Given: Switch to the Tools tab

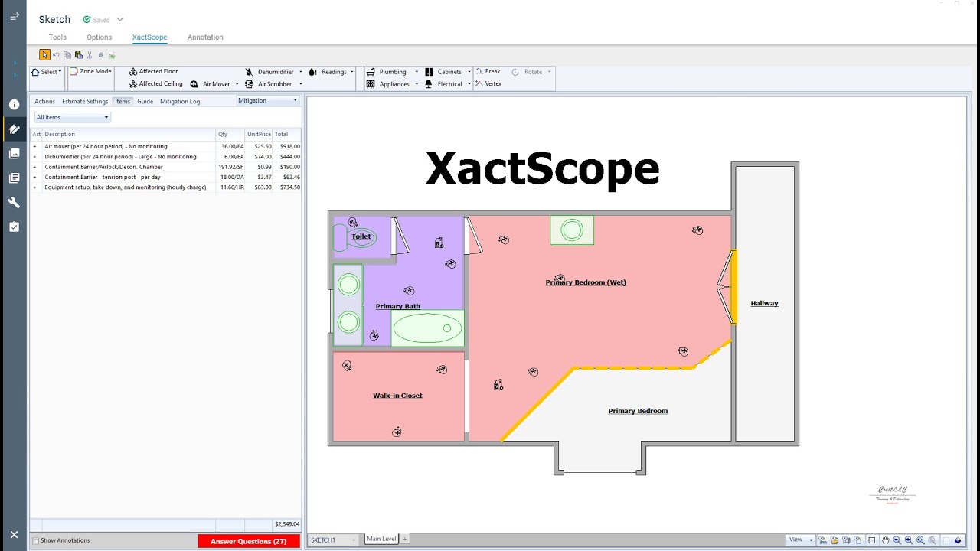Looking at the screenshot, I should click(x=57, y=37).
